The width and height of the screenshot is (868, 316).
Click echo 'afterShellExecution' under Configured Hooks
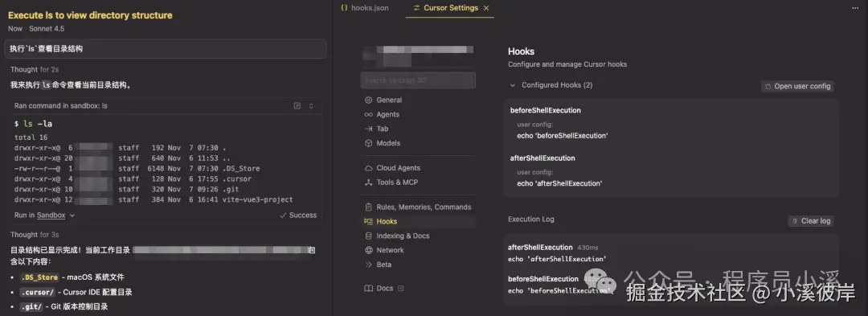pos(559,183)
